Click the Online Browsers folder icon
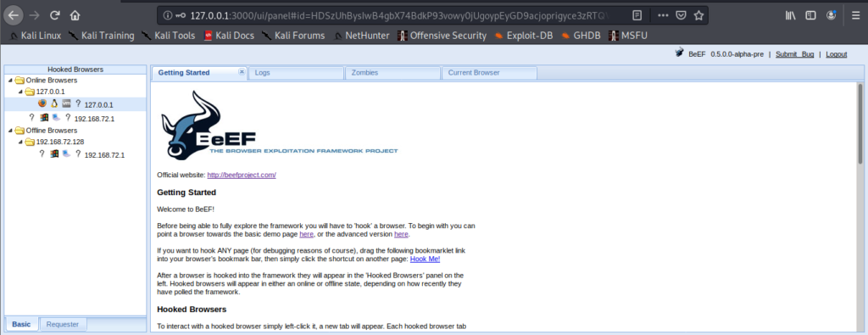Viewport: 868px width, 335px height. 19,81
